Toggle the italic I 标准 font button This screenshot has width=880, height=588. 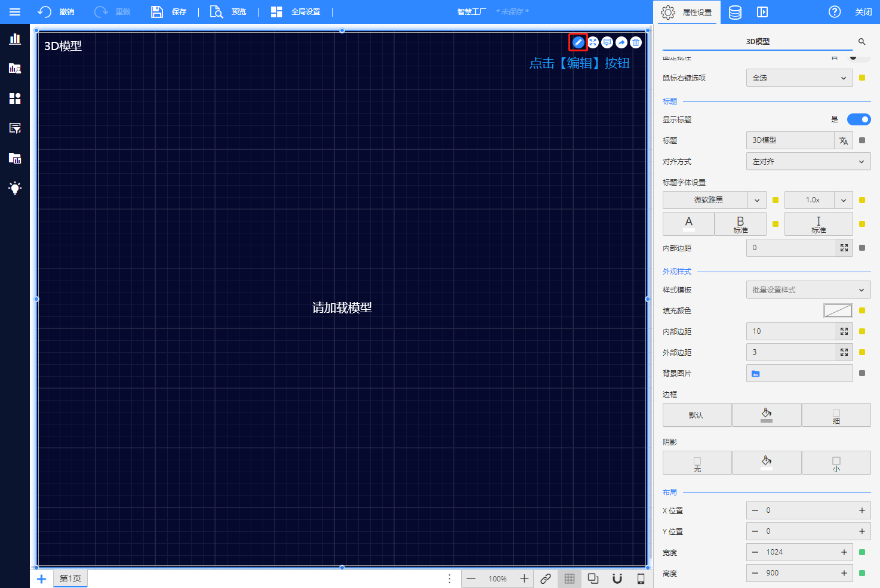[x=818, y=224]
